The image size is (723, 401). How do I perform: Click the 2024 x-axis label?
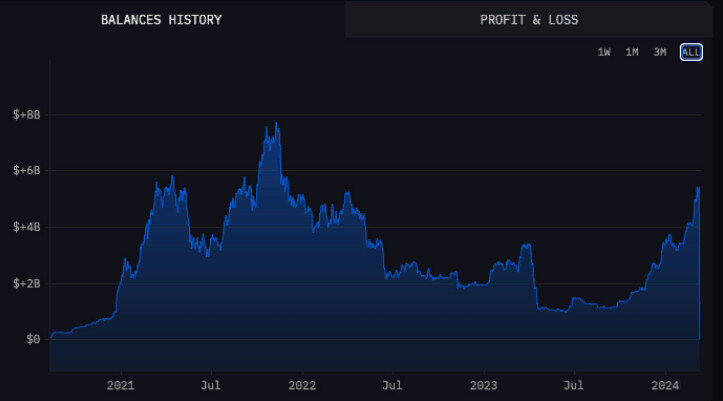click(665, 385)
